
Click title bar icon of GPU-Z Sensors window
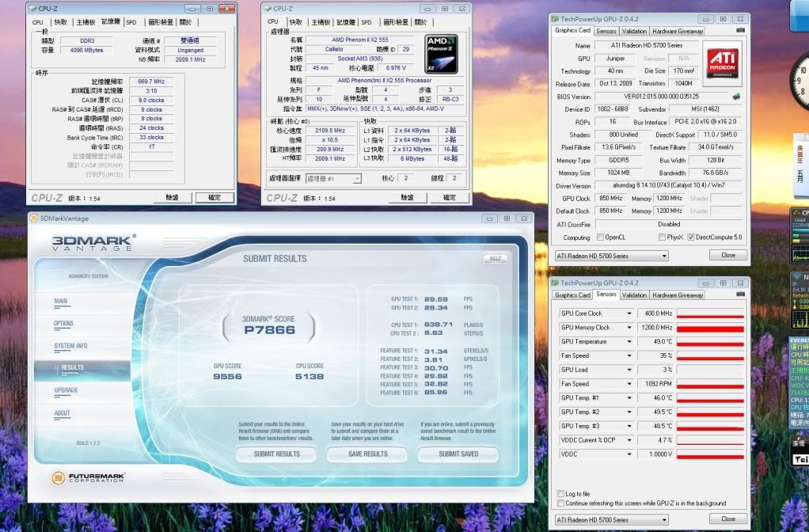coord(555,283)
